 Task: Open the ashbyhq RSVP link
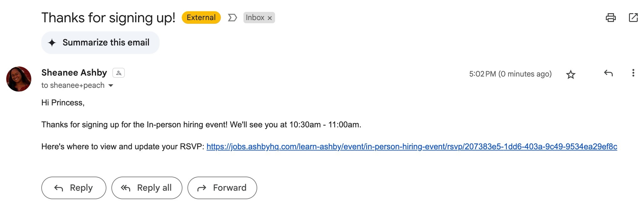click(412, 146)
